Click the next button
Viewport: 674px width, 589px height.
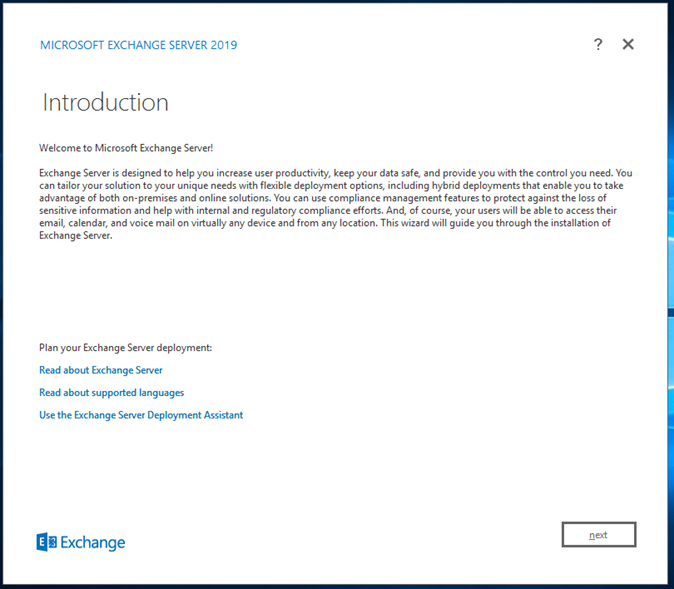pos(598,534)
